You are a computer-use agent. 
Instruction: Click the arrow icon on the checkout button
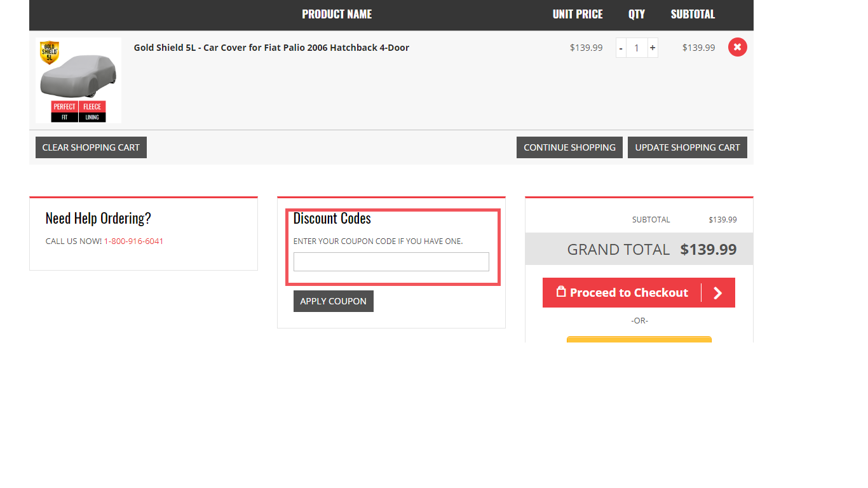tap(718, 293)
